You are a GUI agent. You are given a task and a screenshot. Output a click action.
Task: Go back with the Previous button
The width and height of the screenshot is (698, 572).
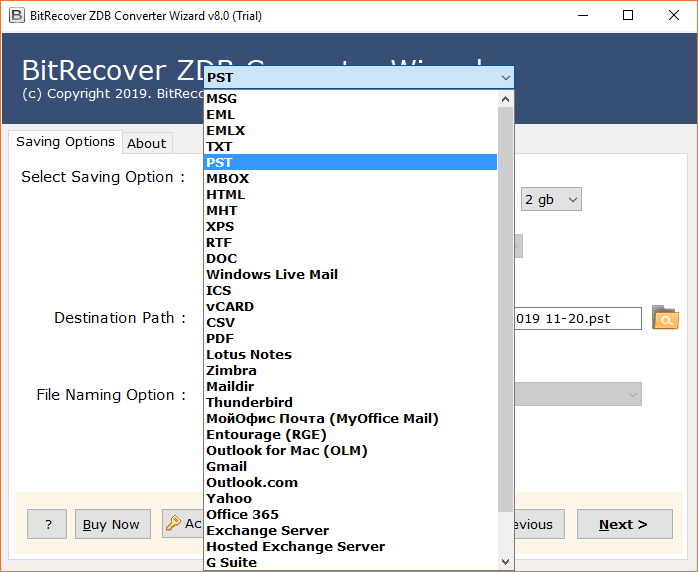point(540,524)
